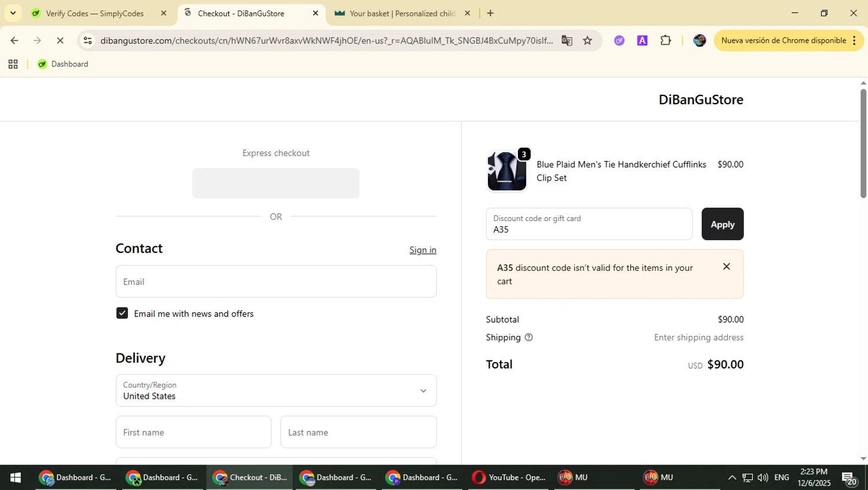Open the tab search dropdown arrow
This screenshot has width=868, height=490.
(13, 13)
